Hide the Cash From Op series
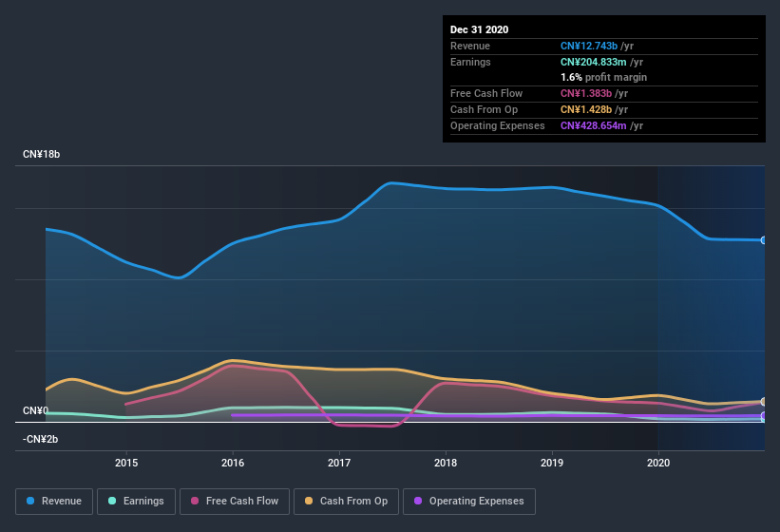Image resolution: width=780 pixels, height=532 pixels. coord(346,501)
